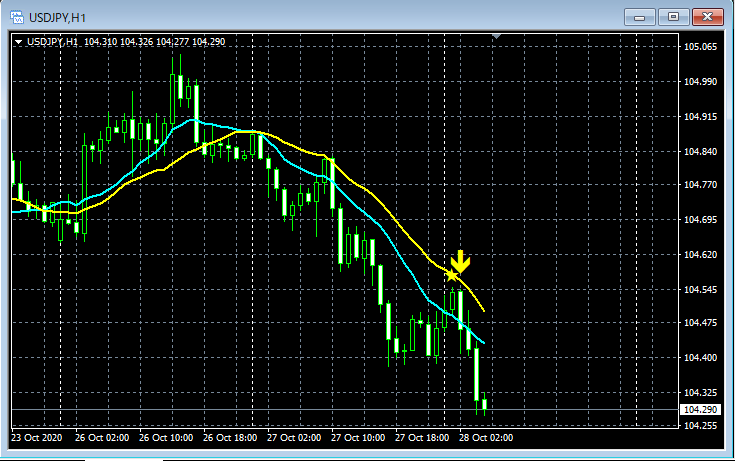Image resolution: width=735 pixels, height=461 pixels.
Task: Click the 26 Oct 02:00 time label
Action: (102, 438)
